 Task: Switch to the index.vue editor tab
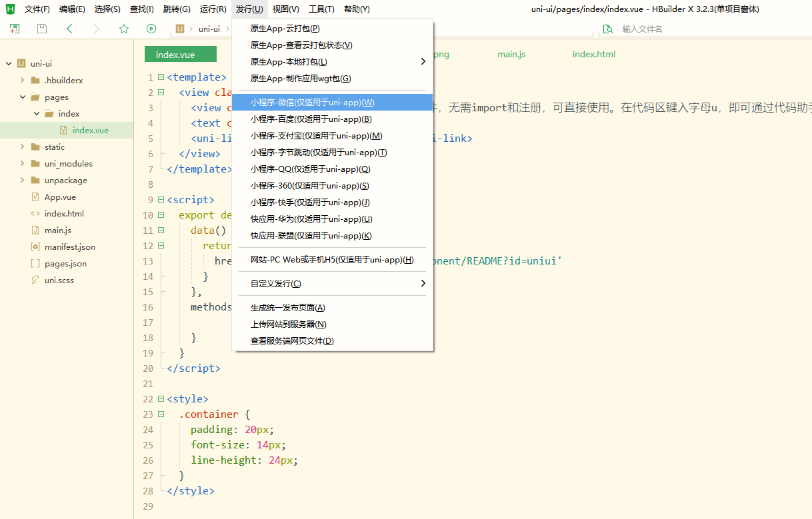(x=181, y=55)
